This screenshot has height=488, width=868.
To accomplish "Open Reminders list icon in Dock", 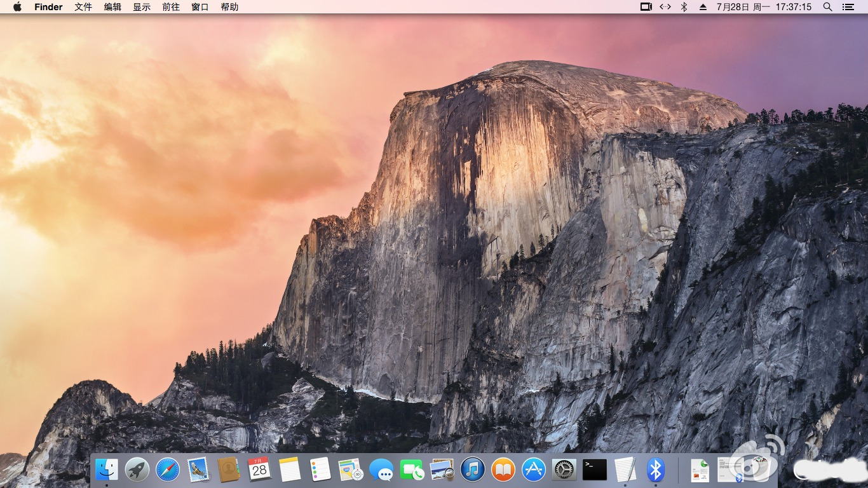I will tap(320, 470).
